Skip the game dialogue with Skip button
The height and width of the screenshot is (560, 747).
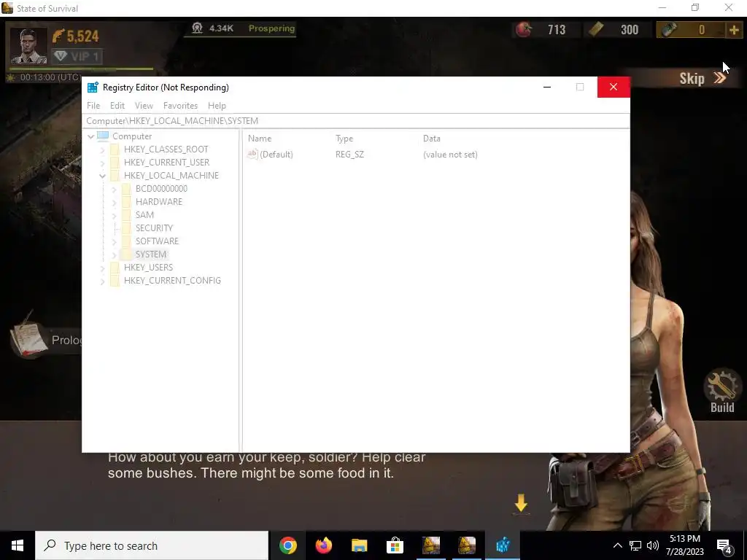(x=703, y=78)
